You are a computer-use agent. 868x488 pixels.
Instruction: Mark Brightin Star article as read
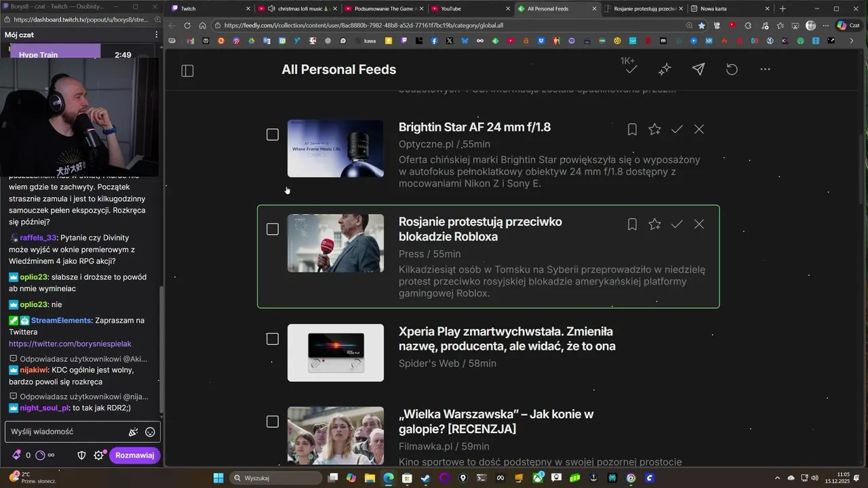(x=677, y=129)
